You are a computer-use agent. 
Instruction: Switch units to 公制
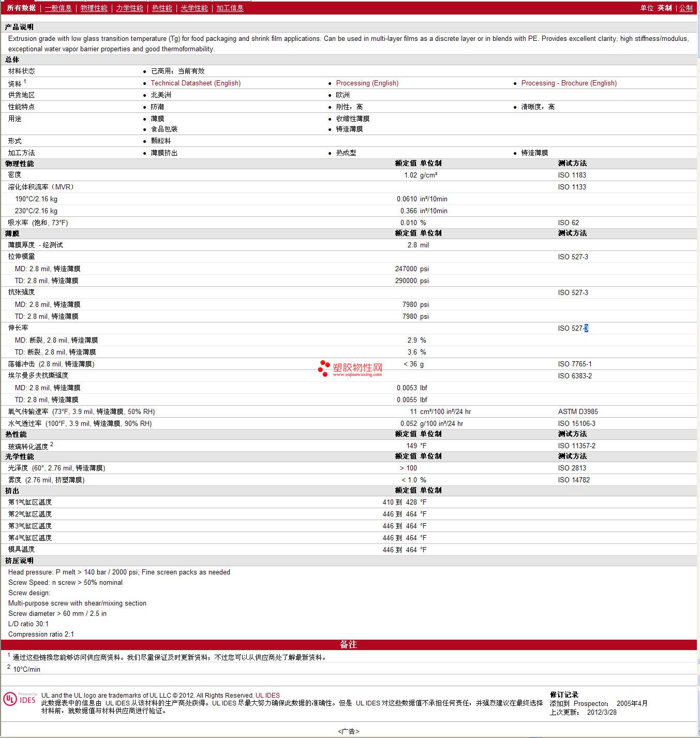686,8
